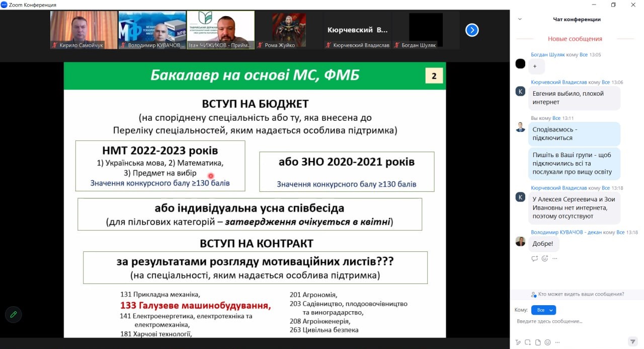Viewport: 644px width, 349px height.
Task: Click "Пишіть в Ваші групи" message bubble
Action: 575,163
